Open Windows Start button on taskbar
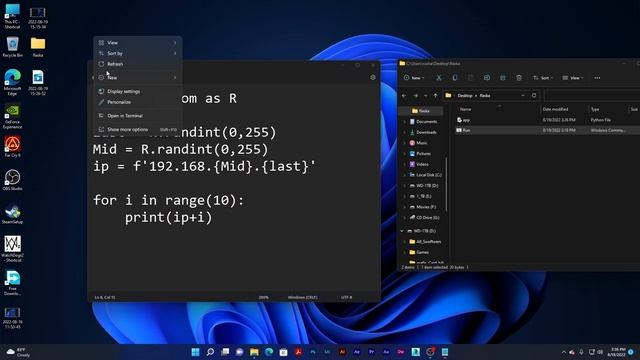The image size is (640, 360). (x=196, y=352)
